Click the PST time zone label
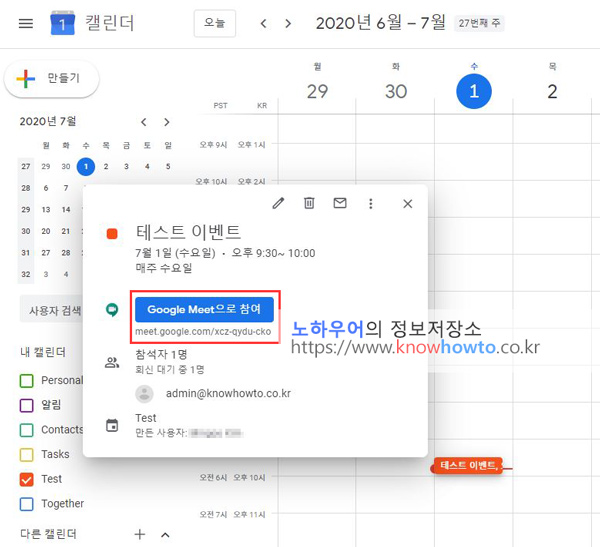The height and width of the screenshot is (547, 600). point(220,106)
